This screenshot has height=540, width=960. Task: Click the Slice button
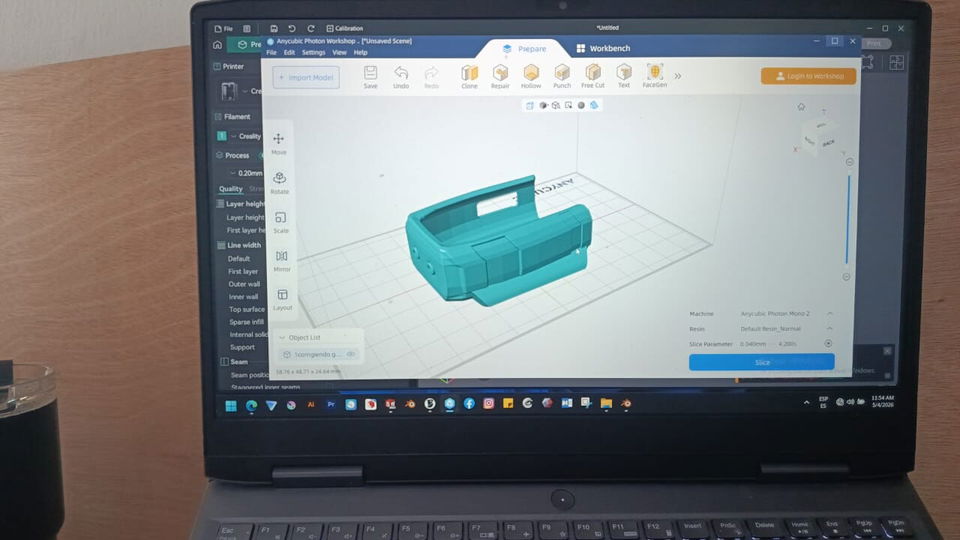[762, 362]
